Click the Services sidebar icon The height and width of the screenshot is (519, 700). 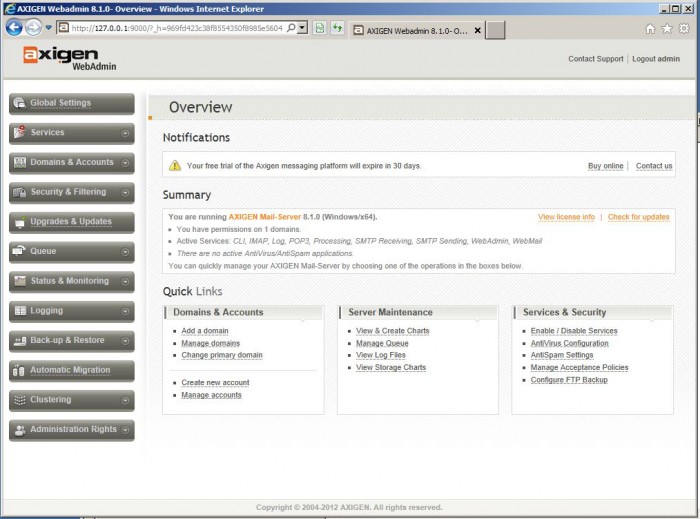pyautogui.click(x=19, y=132)
